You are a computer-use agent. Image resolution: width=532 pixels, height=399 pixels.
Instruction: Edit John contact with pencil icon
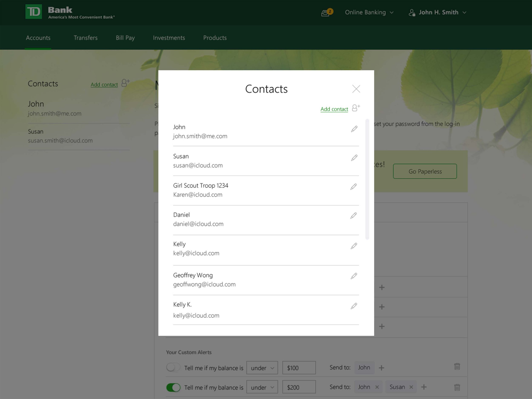click(354, 129)
